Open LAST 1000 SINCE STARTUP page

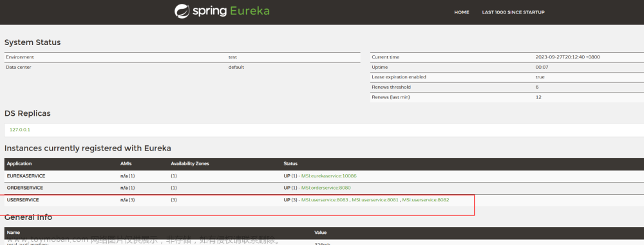coord(513,12)
